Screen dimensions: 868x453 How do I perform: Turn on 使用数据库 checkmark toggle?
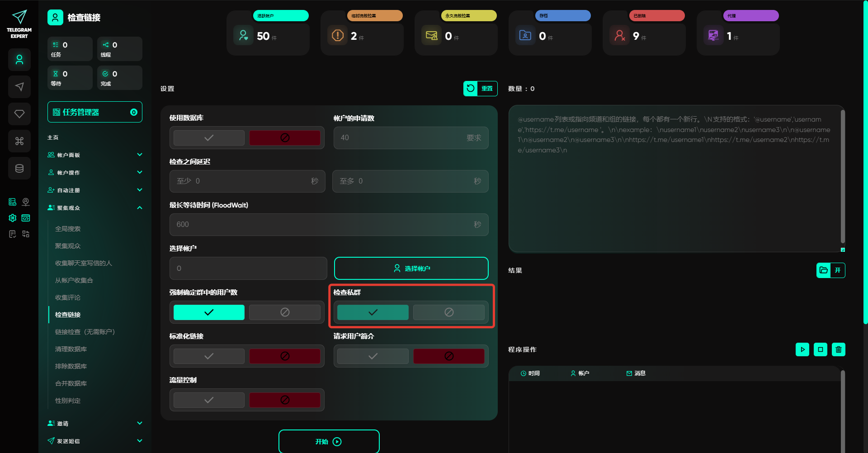coord(209,138)
